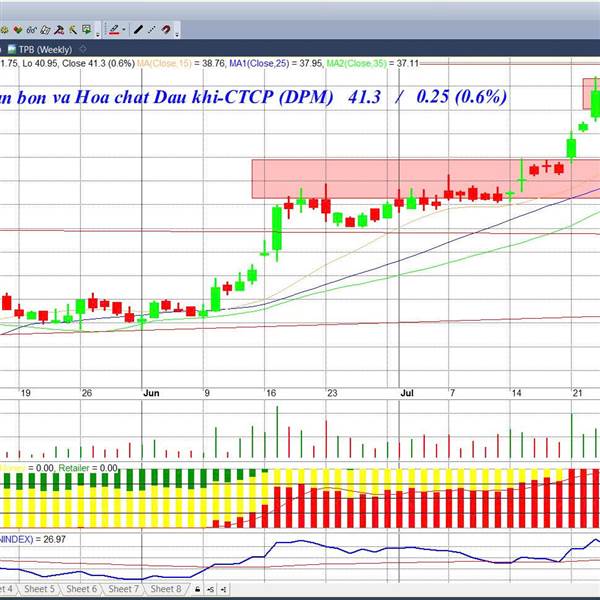Switch to Sheet 8 tab
Screen dimensions: 600x600
coord(165,589)
